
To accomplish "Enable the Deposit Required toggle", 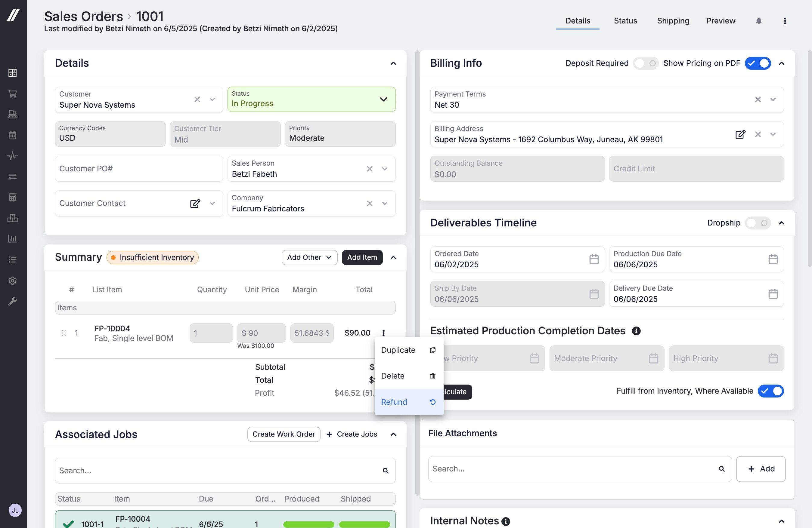I will [x=646, y=63].
